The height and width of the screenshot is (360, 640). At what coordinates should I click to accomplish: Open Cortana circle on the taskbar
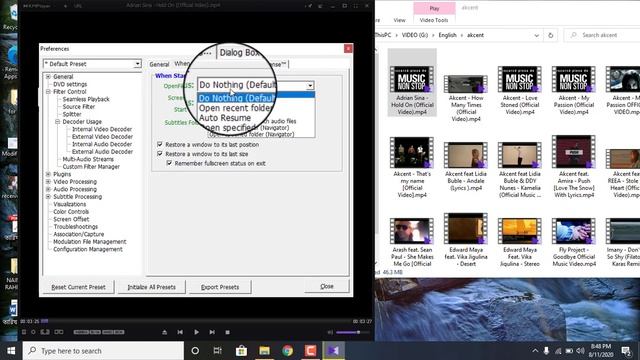[195, 351]
